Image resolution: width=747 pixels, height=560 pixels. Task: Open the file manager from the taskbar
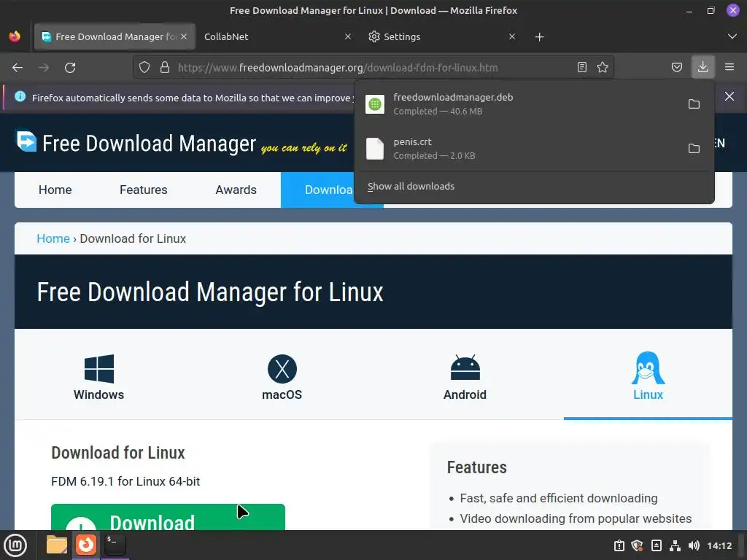[x=57, y=545]
